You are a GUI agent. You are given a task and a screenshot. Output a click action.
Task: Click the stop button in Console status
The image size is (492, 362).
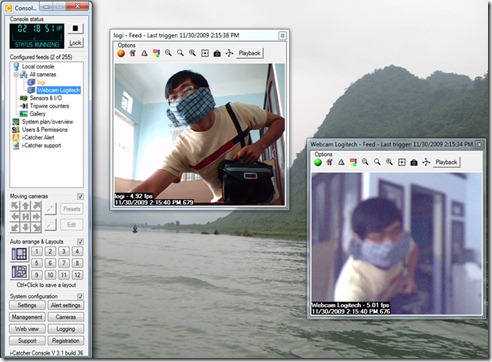76,29
